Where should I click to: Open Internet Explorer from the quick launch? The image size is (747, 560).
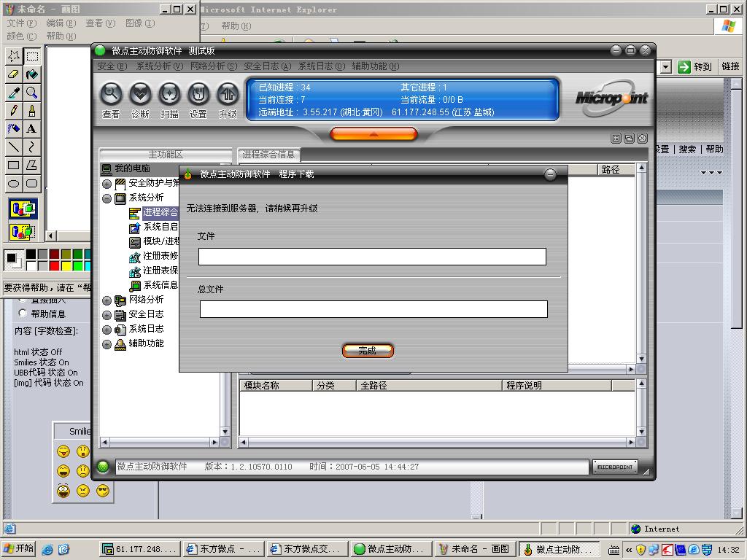click(x=47, y=549)
